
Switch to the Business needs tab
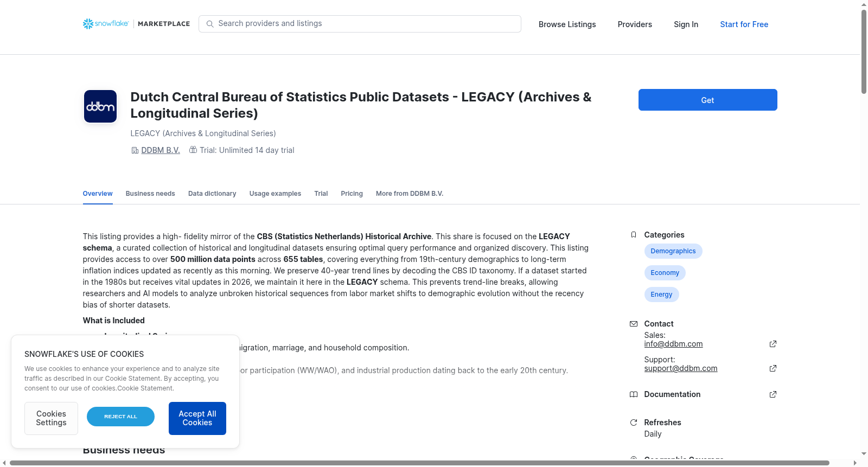(150, 194)
